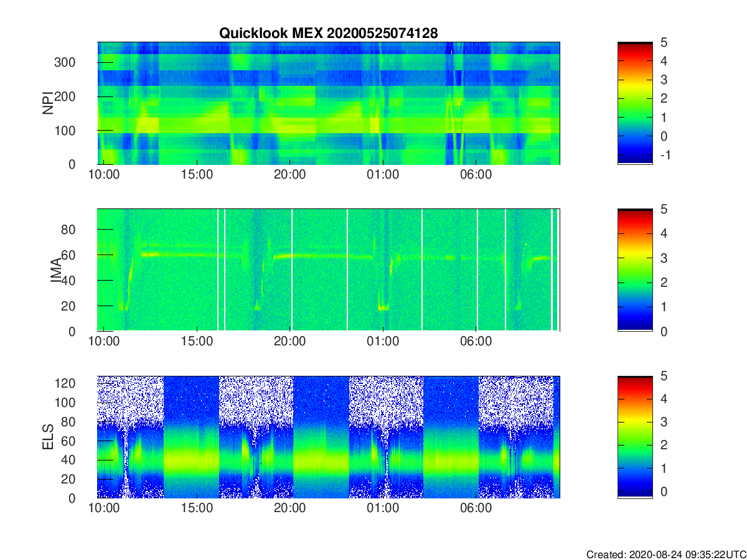Click the ELS plot's 01:00 time tick label
747x560 pixels.
point(383,508)
